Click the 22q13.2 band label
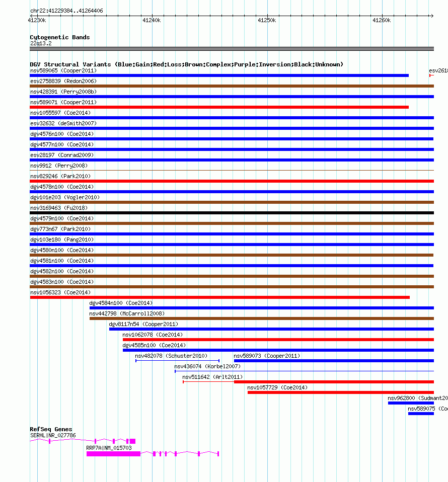The height and width of the screenshot is (482, 448). click(x=41, y=43)
